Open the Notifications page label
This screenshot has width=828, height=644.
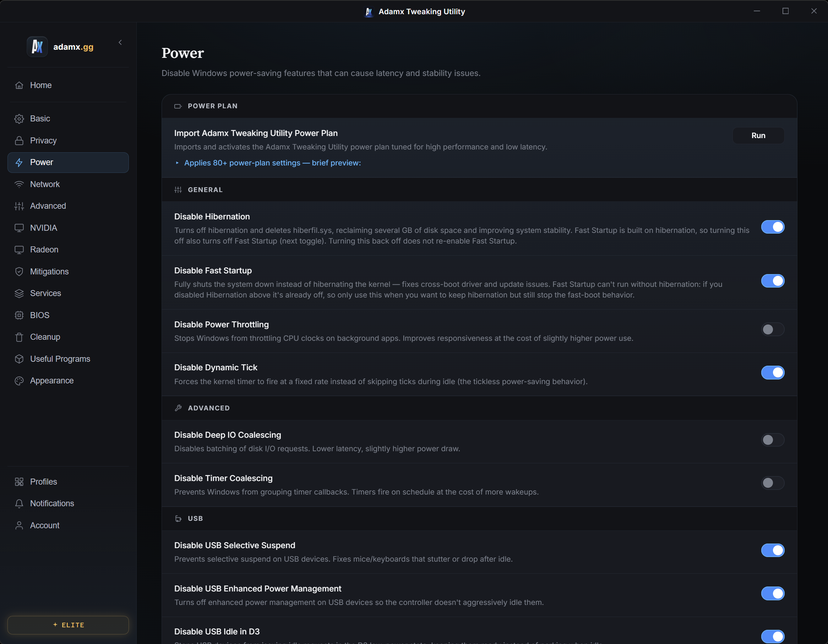coord(52,504)
